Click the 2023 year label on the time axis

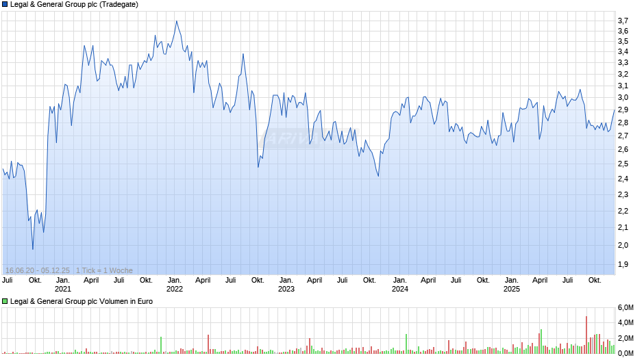coord(286,289)
